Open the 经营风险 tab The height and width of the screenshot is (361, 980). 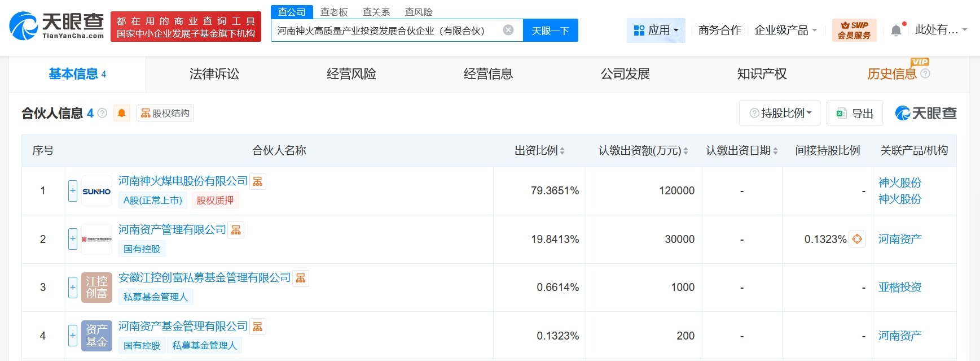(x=351, y=74)
